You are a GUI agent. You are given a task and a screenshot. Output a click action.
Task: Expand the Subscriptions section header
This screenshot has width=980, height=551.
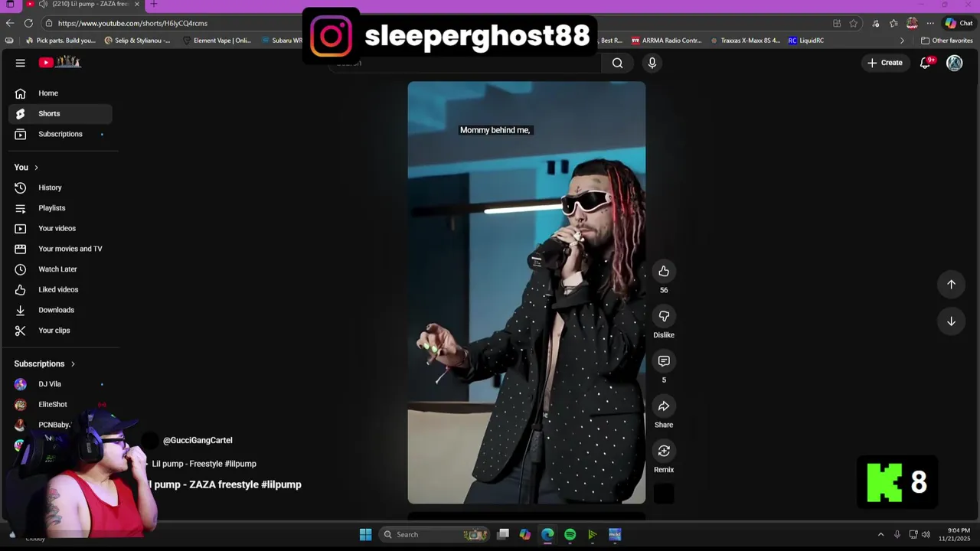pos(45,364)
